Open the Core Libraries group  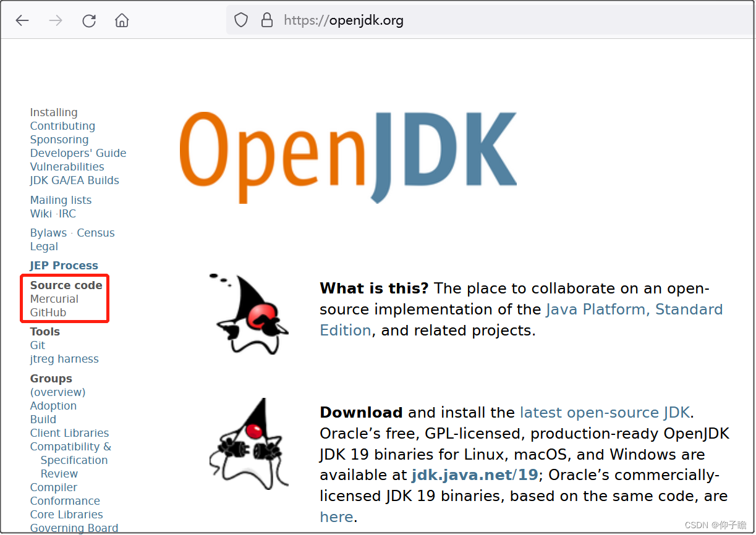coord(67,515)
